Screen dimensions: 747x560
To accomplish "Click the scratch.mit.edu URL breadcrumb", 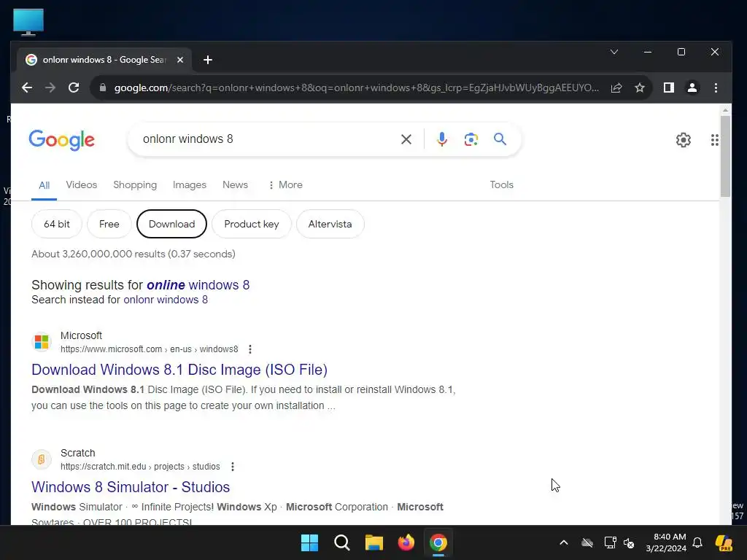I will (x=140, y=467).
